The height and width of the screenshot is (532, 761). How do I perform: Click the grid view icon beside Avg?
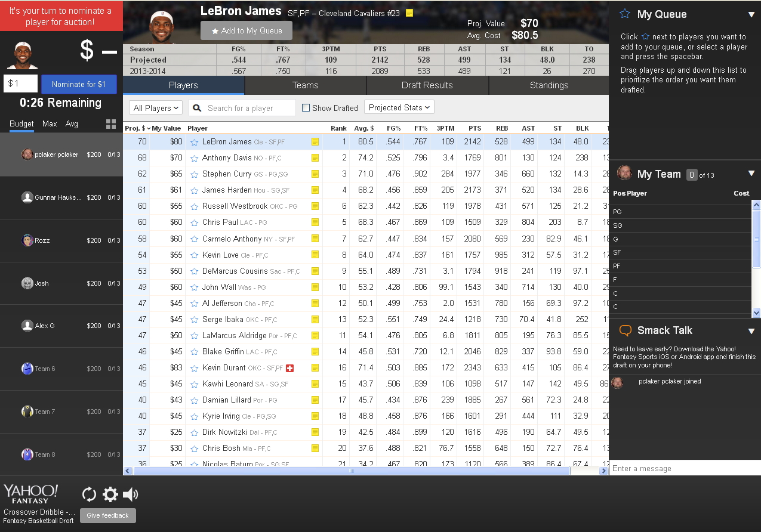[111, 124]
